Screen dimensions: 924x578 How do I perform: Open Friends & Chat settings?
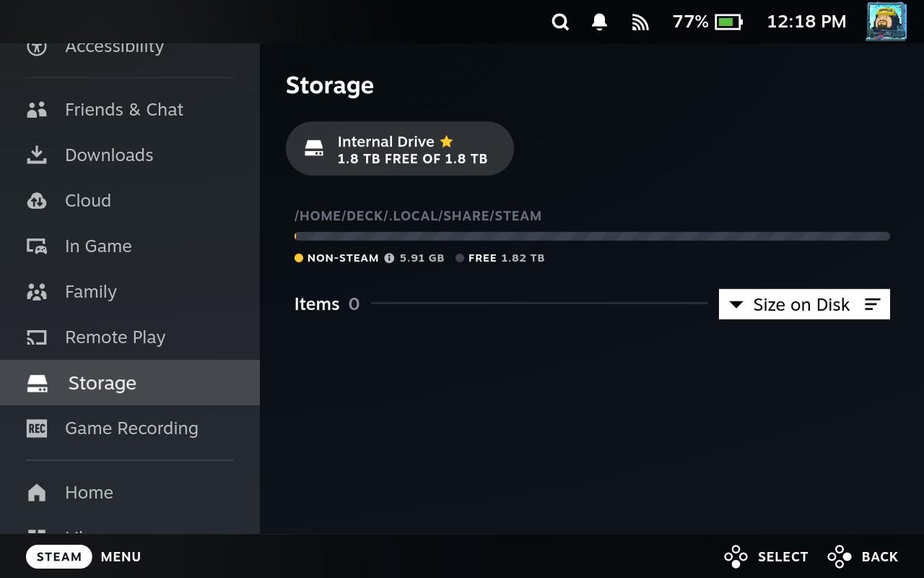[x=123, y=110]
